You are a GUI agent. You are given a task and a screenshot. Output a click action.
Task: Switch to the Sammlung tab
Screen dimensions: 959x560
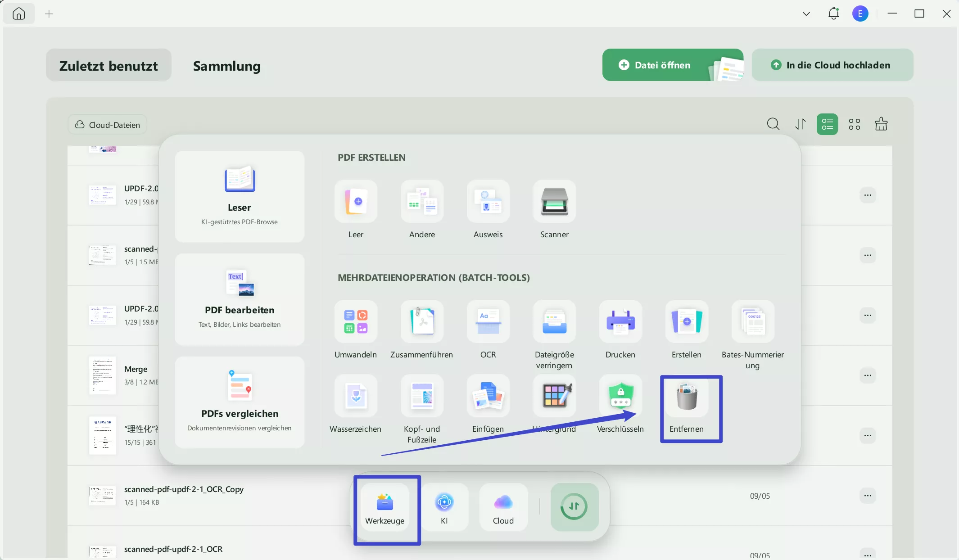coord(227,66)
